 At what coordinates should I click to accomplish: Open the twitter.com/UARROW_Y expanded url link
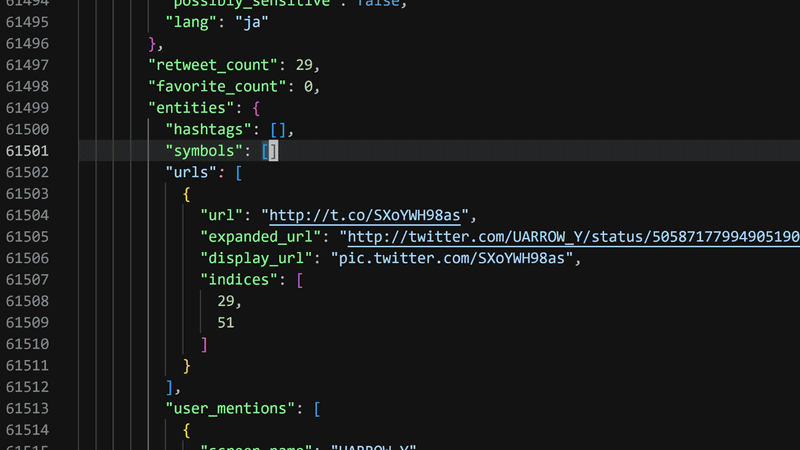[573, 237]
